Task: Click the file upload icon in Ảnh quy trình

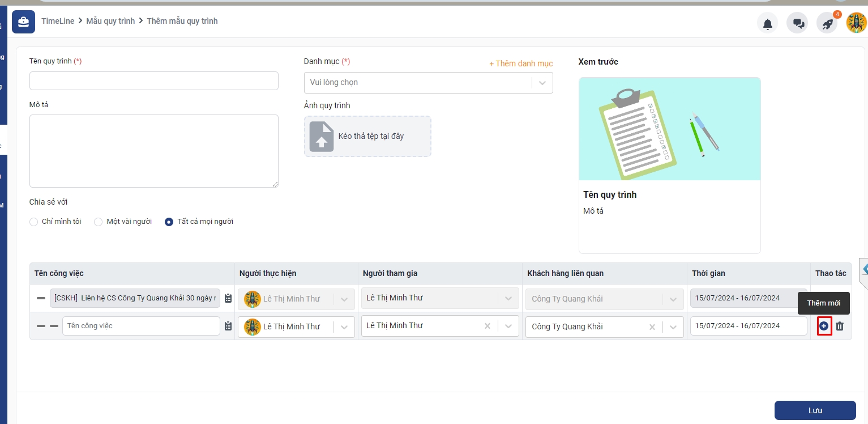Action: click(x=322, y=137)
